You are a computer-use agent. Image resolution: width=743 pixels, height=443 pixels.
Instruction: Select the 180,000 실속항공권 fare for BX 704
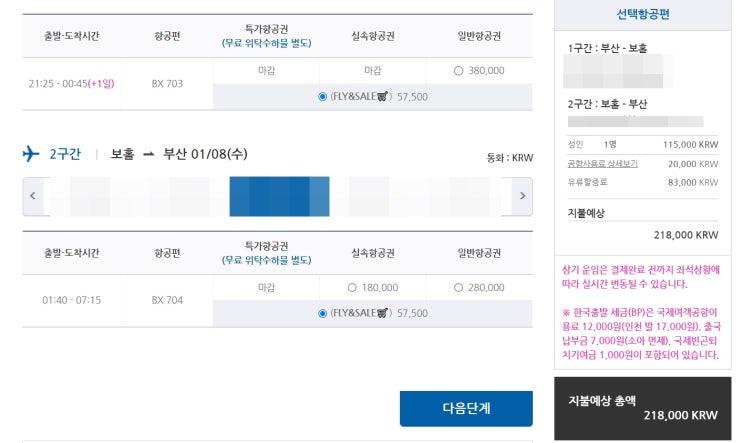(x=351, y=288)
